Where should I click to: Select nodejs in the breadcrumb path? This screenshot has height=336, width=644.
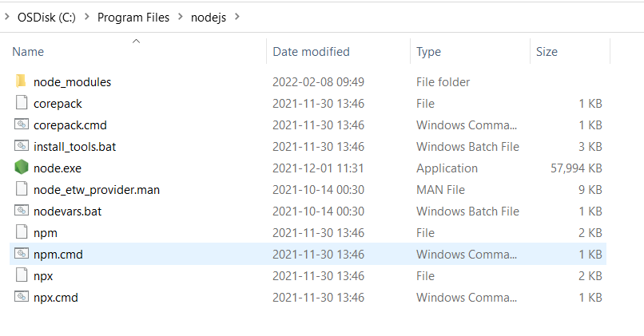coord(209,18)
